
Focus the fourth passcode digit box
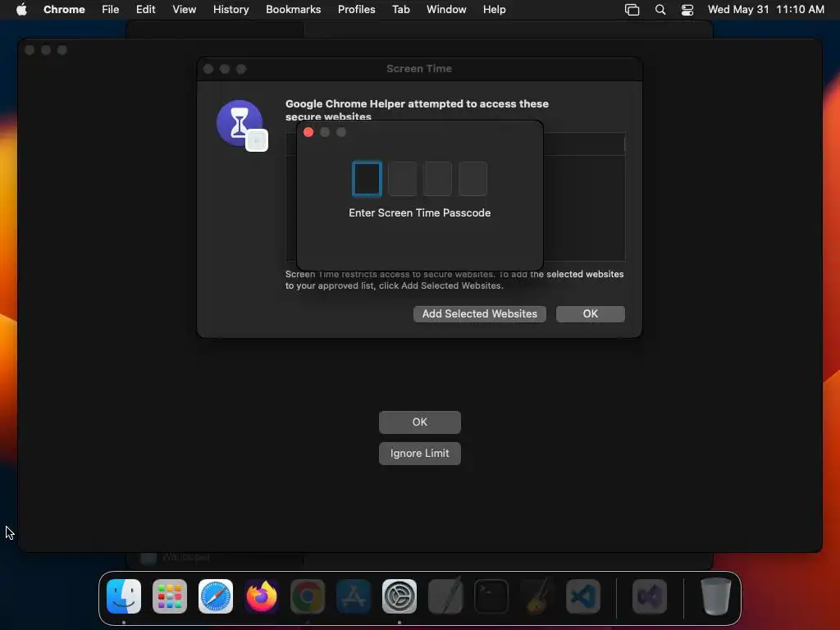tap(473, 179)
